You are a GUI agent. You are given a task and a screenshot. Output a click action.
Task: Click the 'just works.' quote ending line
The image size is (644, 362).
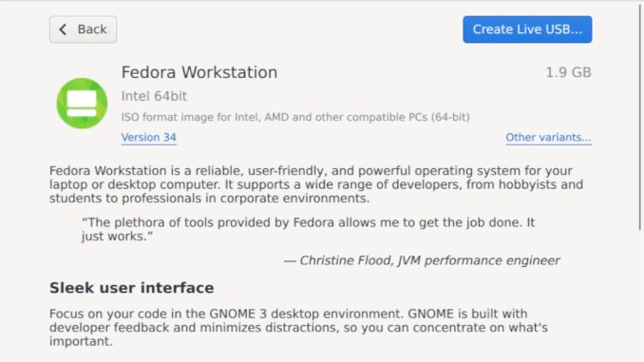[117, 237]
